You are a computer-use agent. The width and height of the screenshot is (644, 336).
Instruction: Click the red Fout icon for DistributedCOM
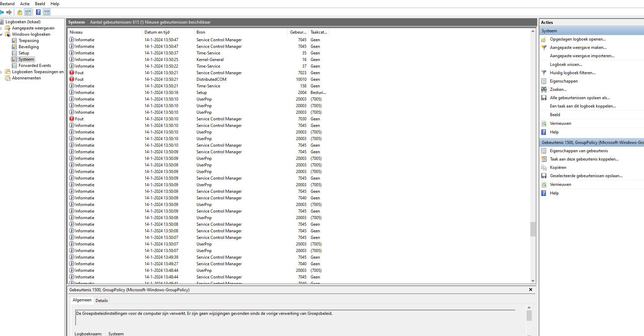coord(72,79)
